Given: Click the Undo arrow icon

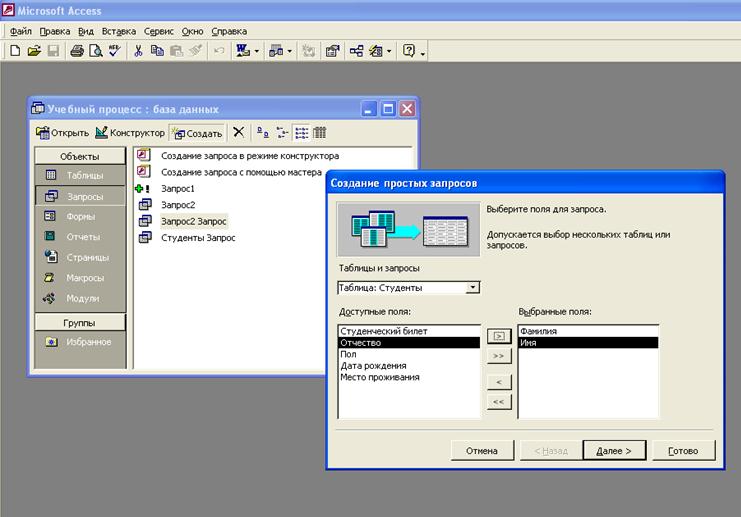Looking at the screenshot, I should (x=219, y=51).
